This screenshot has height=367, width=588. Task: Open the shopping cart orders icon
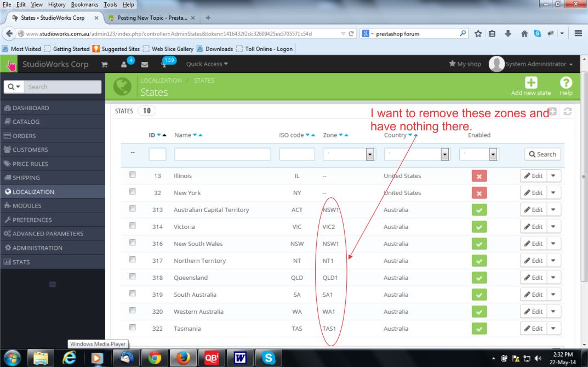point(104,65)
